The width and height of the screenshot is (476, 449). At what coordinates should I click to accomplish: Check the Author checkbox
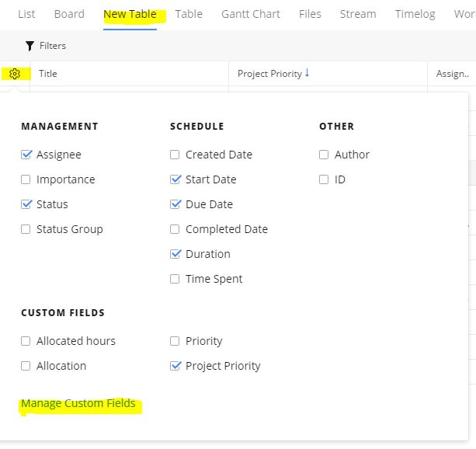coord(325,155)
